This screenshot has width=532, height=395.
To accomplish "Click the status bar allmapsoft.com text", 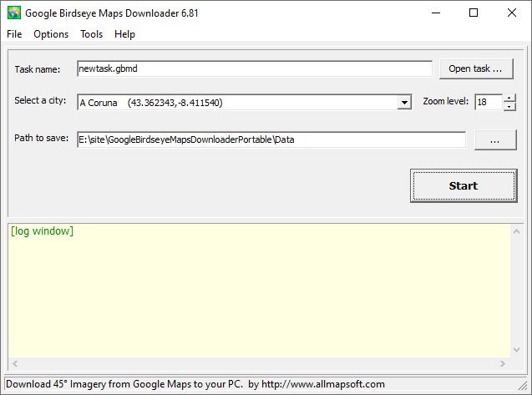I will click(x=323, y=384).
